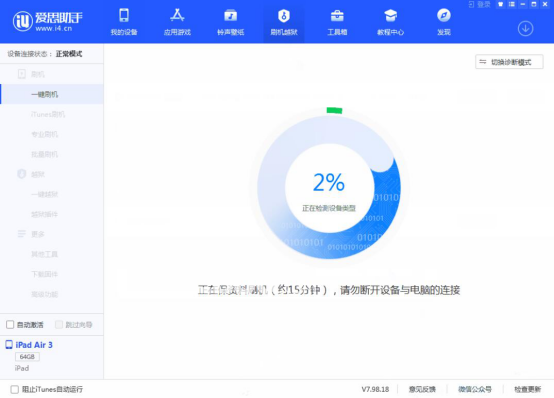The image size is (554, 398).
Task: Open the 铃声壁纸 section
Action: (x=230, y=22)
